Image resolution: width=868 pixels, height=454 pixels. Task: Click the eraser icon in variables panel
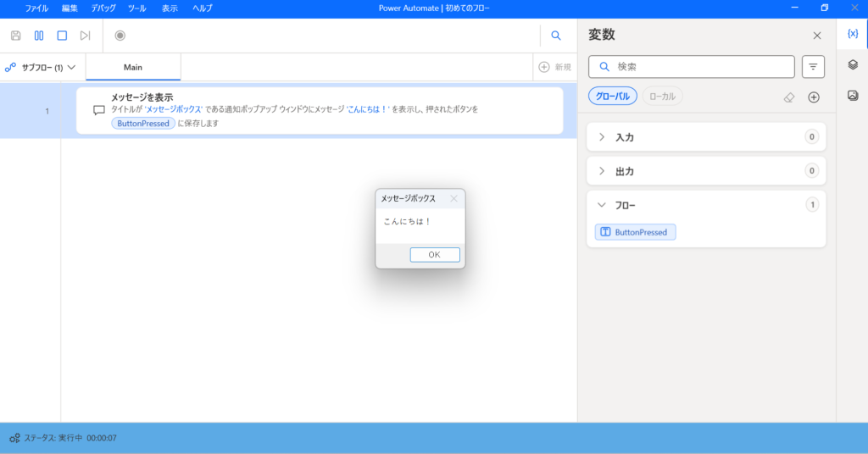(x=789, y=97)
